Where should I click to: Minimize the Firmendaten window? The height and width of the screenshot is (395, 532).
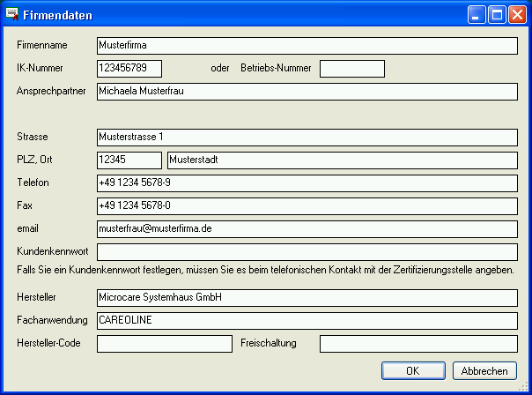tap(477, 15)
